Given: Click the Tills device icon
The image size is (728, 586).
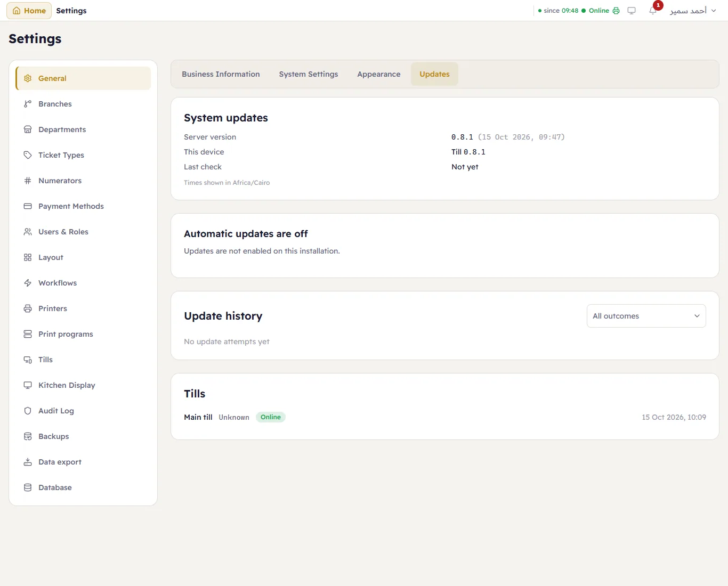Looking at the screenshot, I should pos(28,360).
